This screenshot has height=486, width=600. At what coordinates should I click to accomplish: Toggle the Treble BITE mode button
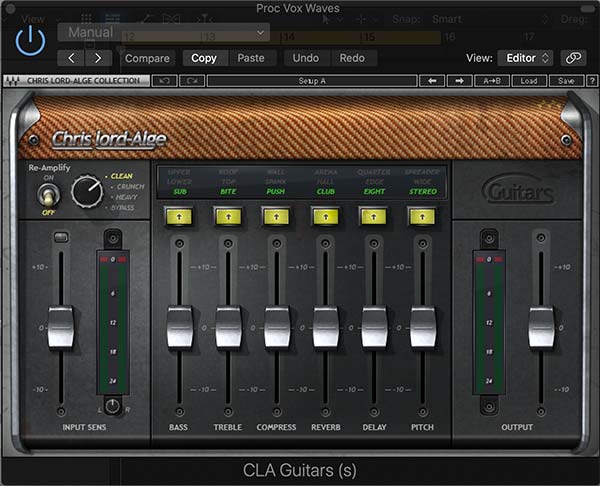coord(228,217)
